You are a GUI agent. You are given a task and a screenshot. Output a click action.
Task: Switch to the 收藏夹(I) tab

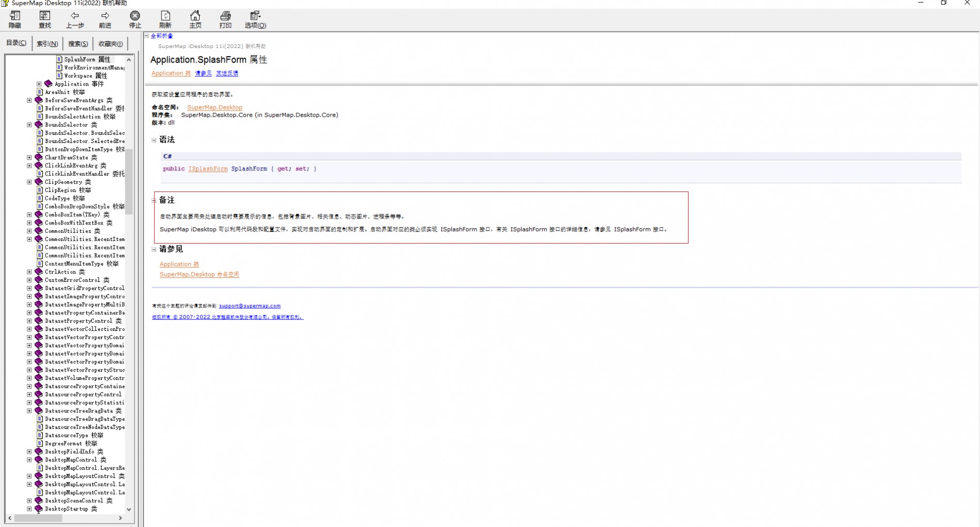coord(111,44)
